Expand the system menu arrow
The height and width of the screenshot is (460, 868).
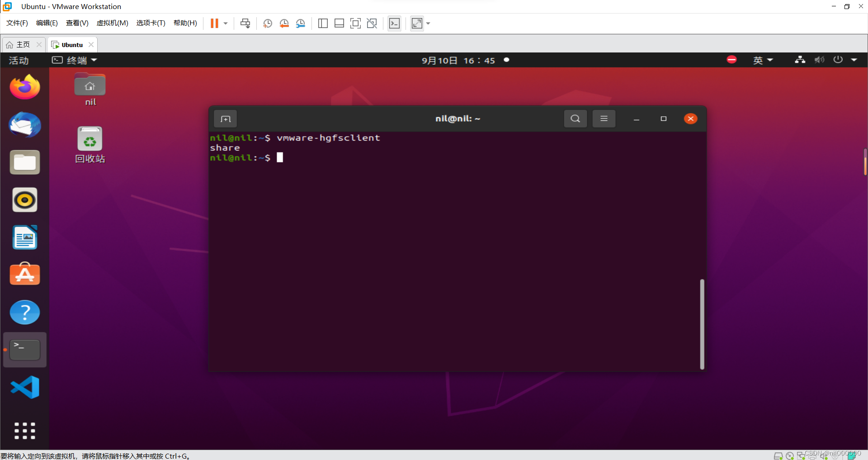[x=854, y=60]
